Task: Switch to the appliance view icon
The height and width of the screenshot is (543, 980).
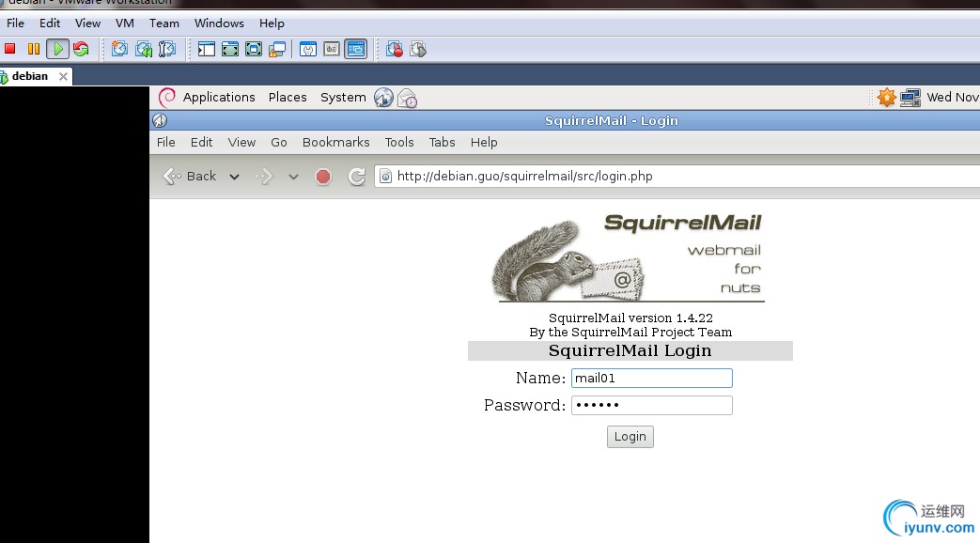Action: coord(332,49)
